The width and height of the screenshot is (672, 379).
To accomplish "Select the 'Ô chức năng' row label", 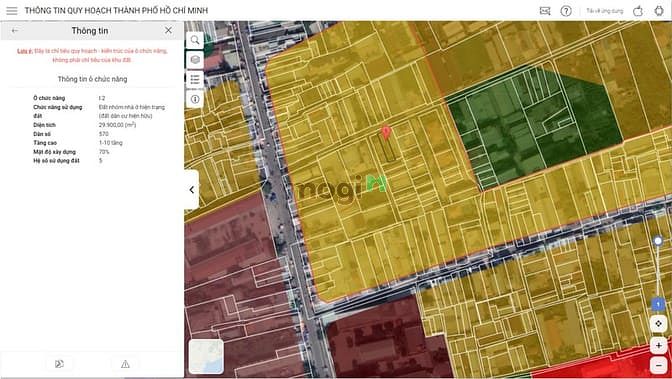I will click(49, 98).
